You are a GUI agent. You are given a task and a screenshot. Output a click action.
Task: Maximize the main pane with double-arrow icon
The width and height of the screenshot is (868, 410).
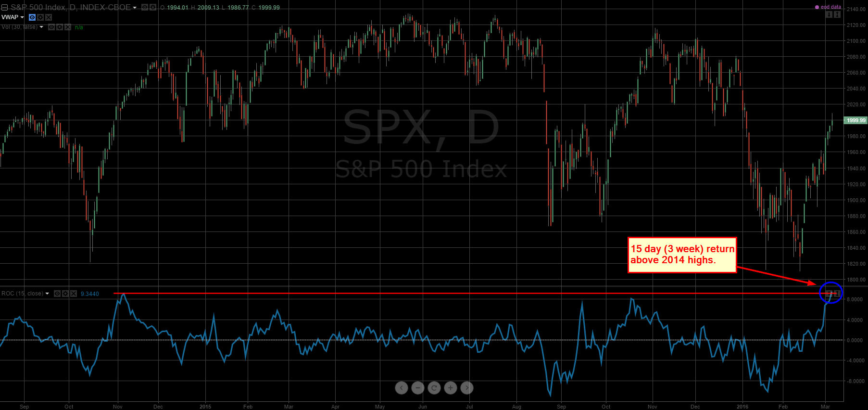pos(837,14)
